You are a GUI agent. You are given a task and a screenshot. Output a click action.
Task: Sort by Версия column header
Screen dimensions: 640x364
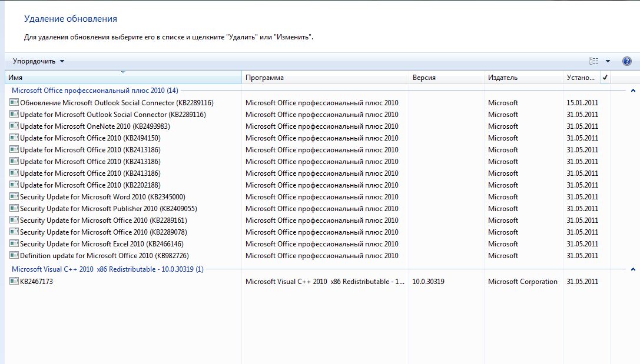pos(446,78)
